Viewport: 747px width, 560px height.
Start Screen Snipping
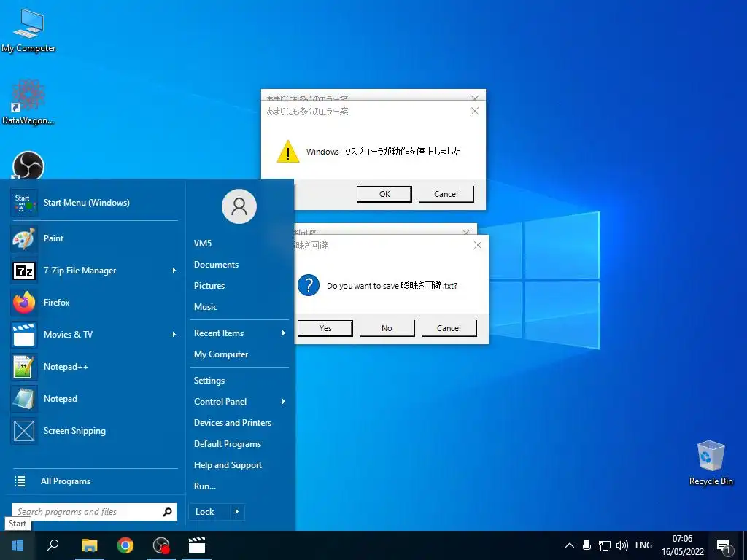tap(94, 430)
